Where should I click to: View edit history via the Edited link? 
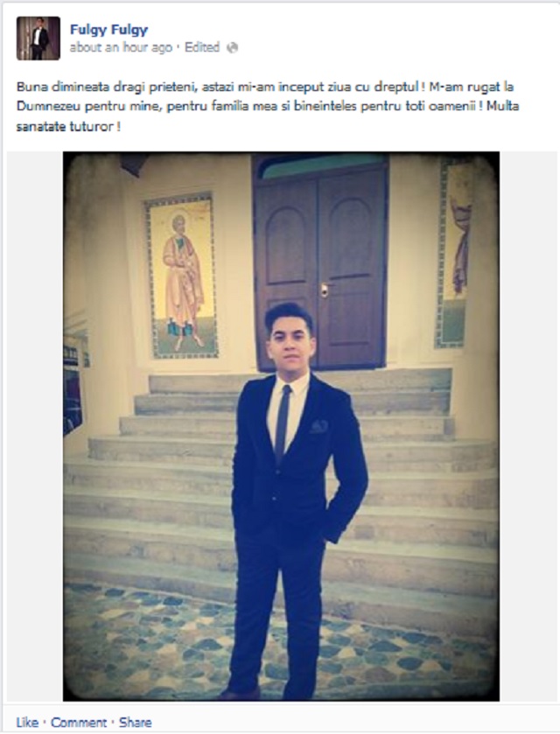tap(202, 47)
